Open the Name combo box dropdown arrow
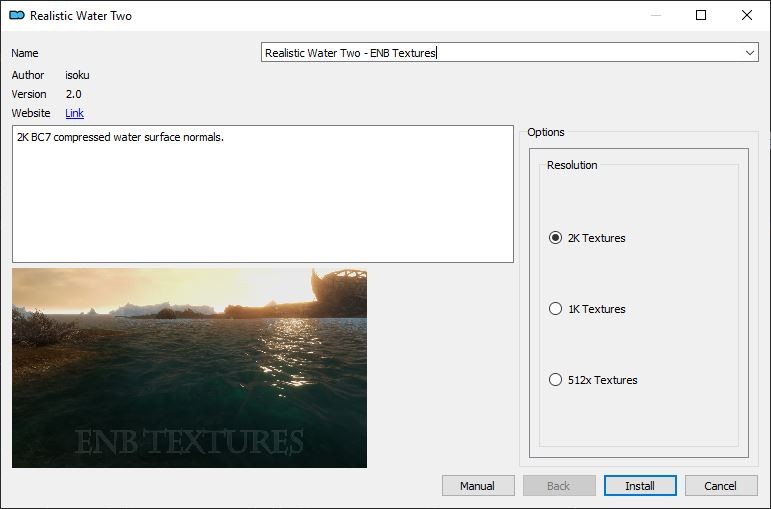771x509 pixels. pos(749,53)
